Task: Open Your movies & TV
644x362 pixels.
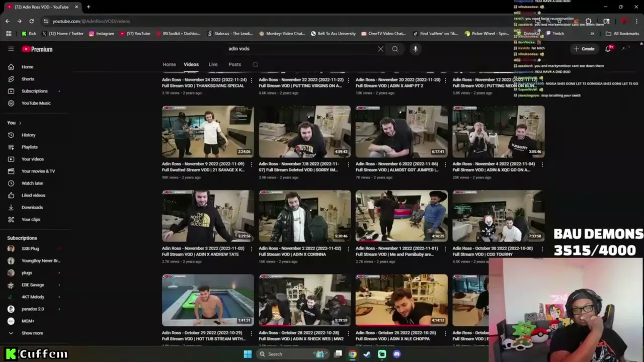Action: pyautogui.click(x=38, y=171)
